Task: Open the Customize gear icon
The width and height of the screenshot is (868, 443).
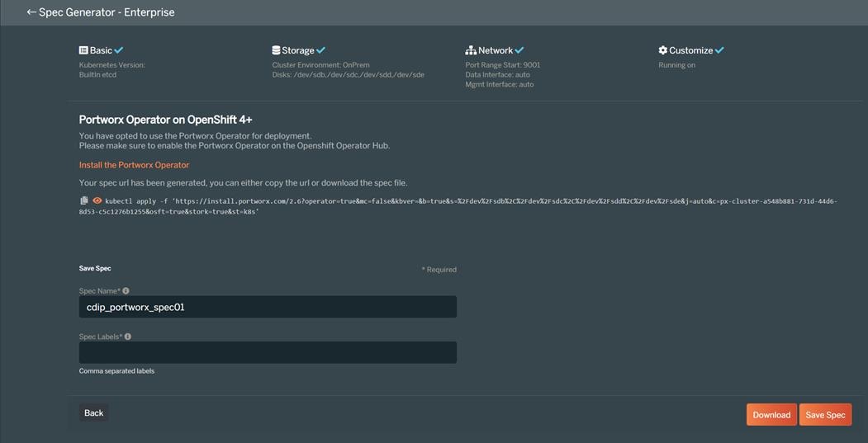Action: click(x=662, y=50)
